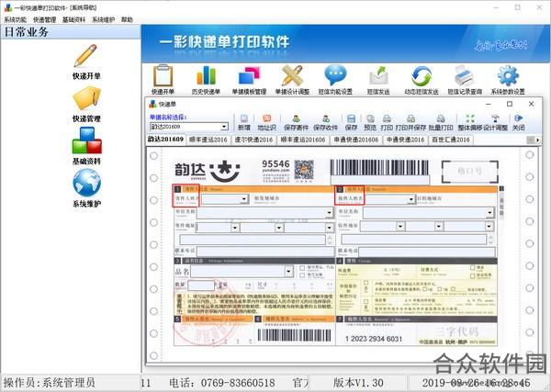The width and height of the screenshot is (551, 392).
Task: Click 打印并保存 toolbar icon
Action: tap(410, 118)
